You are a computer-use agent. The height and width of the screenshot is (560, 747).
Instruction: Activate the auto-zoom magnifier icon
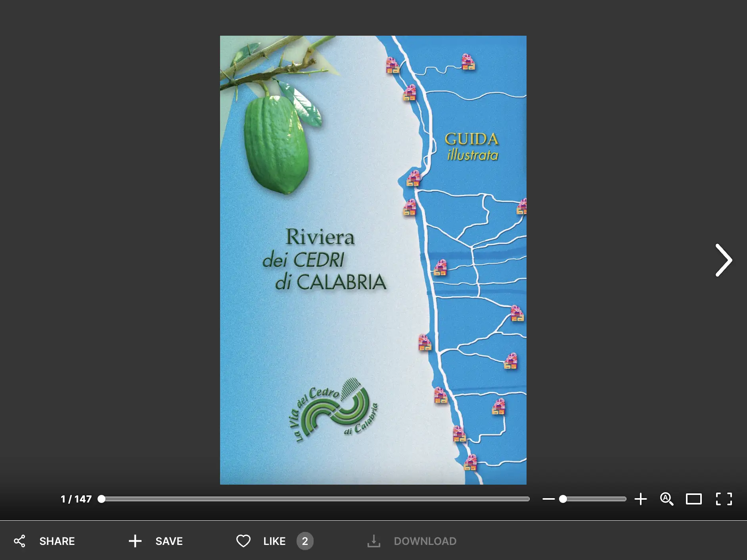click(x=667, y=499)
